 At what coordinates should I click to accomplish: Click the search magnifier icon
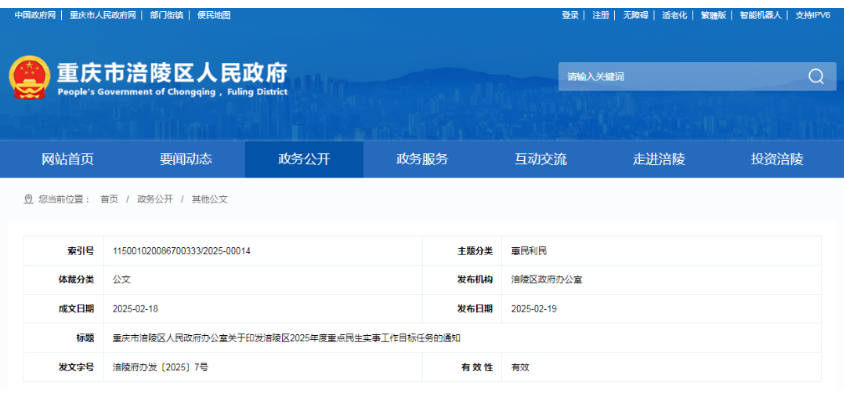816,77
